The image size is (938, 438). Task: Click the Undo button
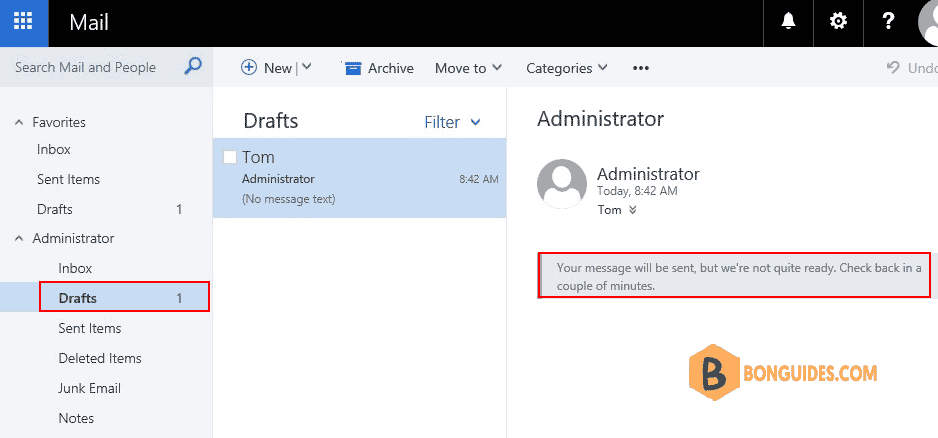912,68
